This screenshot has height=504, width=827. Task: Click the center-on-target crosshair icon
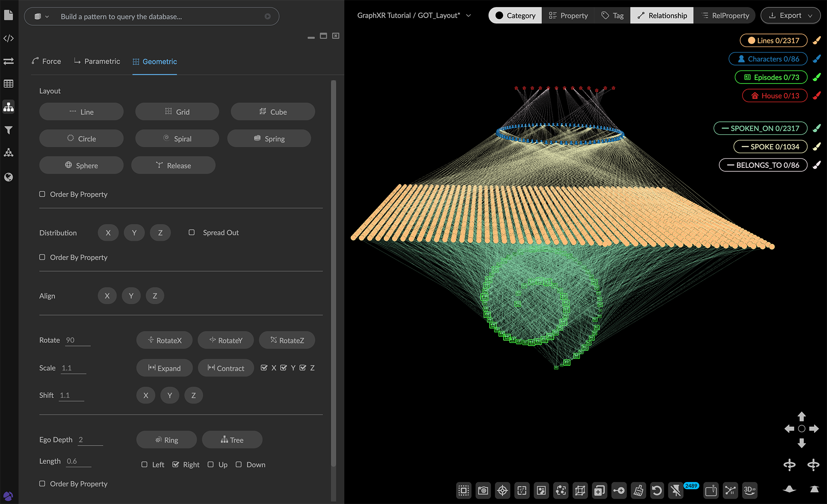click(x=502, y=490)
